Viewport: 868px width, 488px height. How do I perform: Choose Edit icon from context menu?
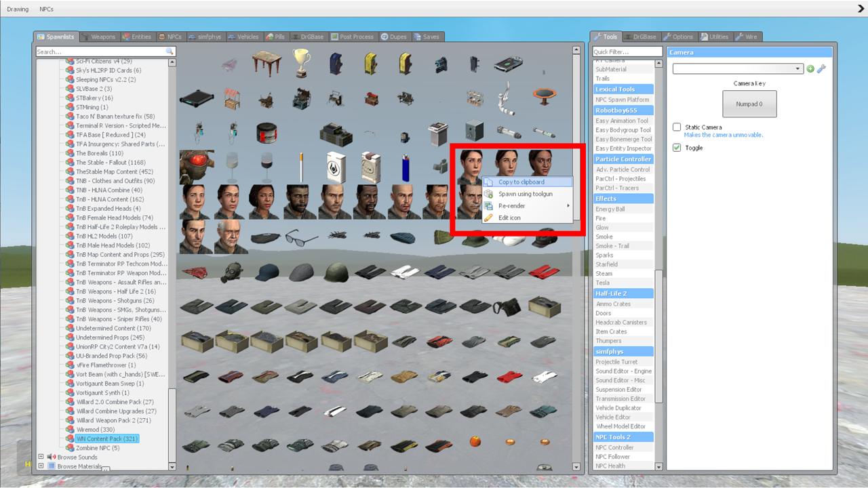(527, 218)
